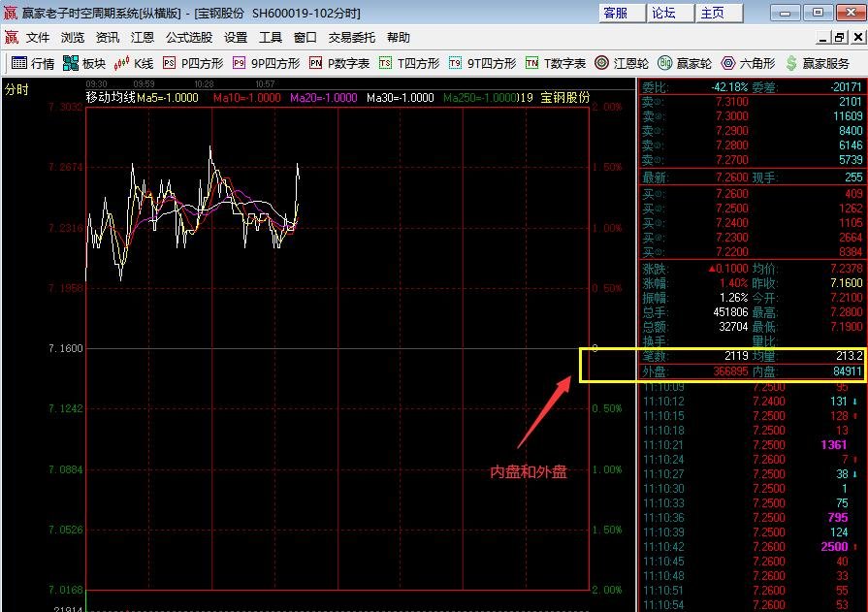Open the 9T四方形 tool icon
The width and height of the screenshot is (868, 612).
pos(455,63)
